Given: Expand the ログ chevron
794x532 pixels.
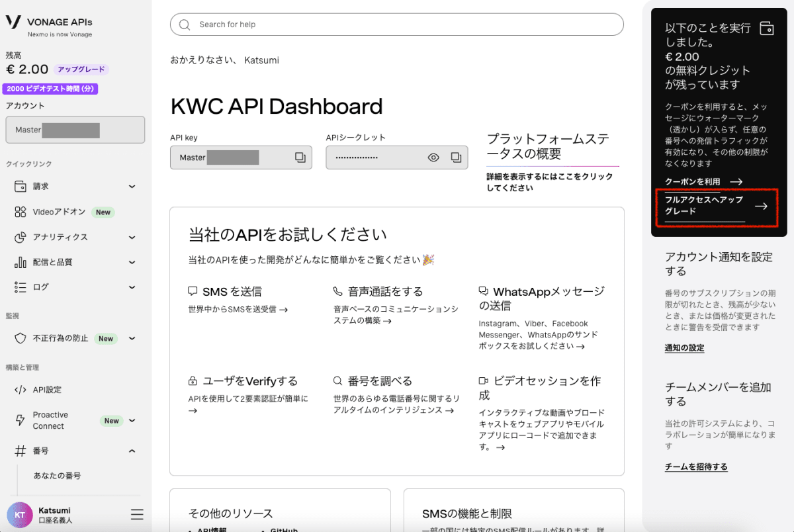Looking at the screenshot, I should [132, 287].
